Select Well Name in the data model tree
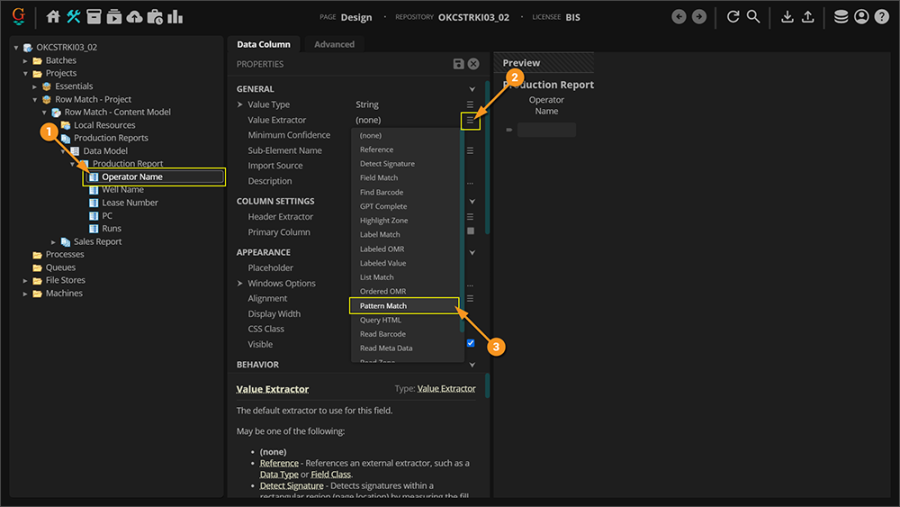 pyautogui.click(x=122, y=190)
